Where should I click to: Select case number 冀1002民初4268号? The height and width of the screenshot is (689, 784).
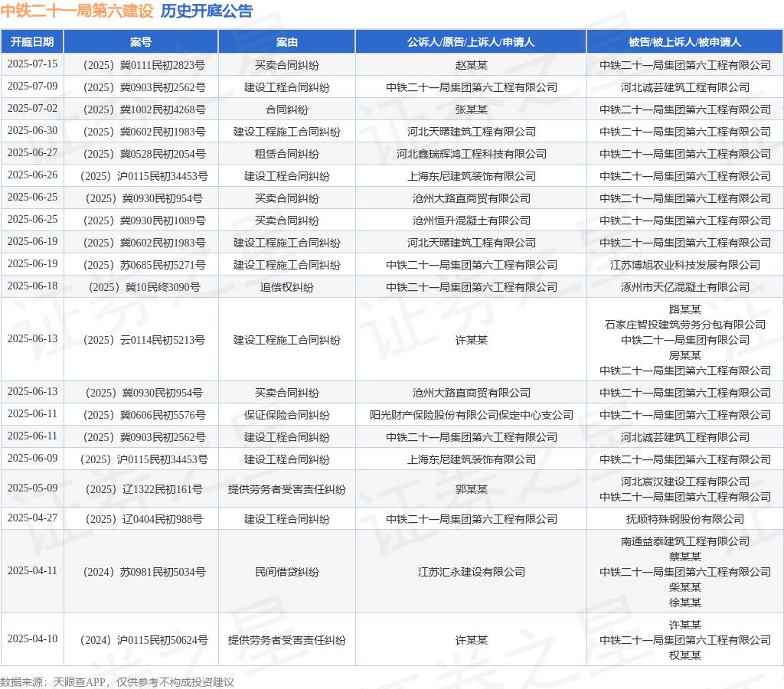tap(162, 109)
